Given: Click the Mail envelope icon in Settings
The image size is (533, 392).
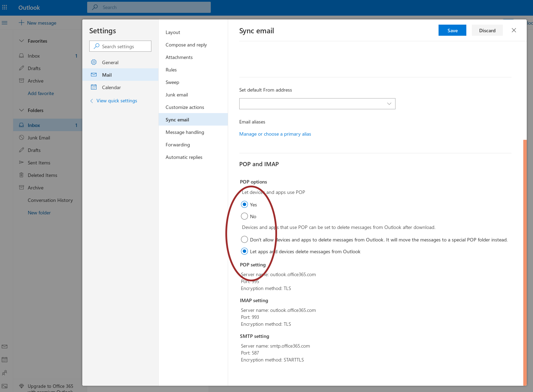Looking at the screenshot, I should (94, 75).
